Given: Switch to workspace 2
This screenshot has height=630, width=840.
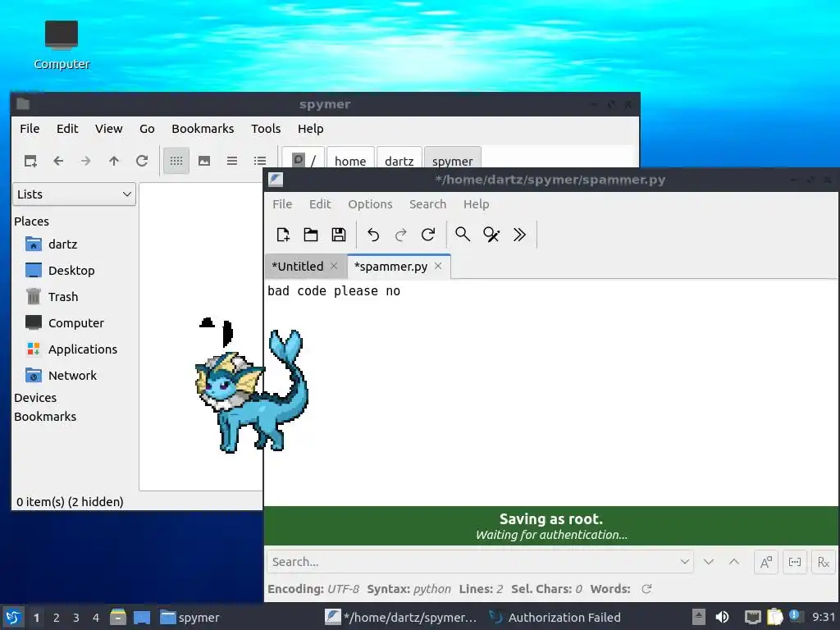Looking at the screenshot, I should 57,618.
